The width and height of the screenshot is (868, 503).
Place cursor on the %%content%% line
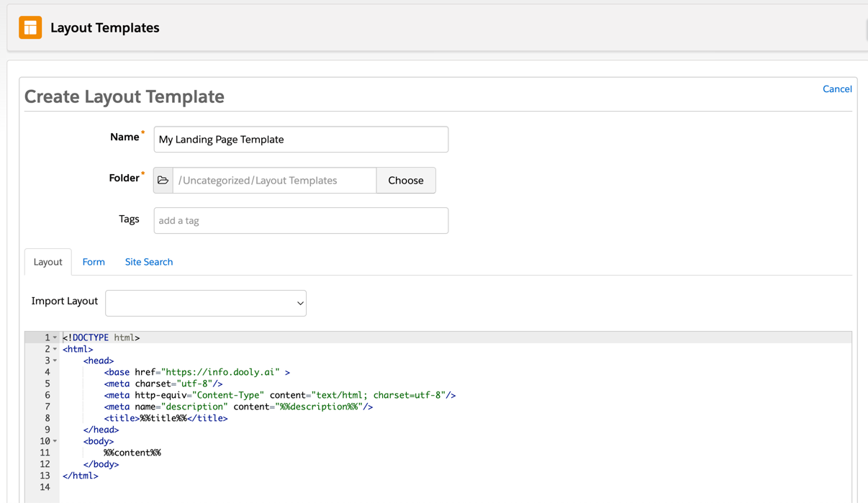tap(132, 453)
